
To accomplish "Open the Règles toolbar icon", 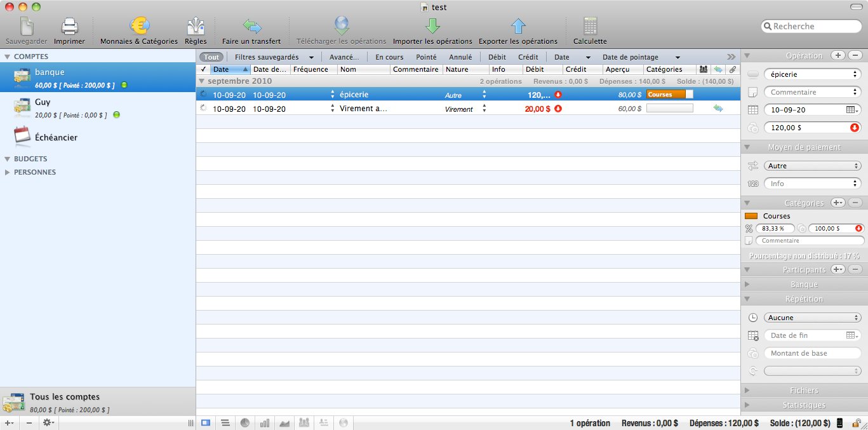I will [196, 27].
